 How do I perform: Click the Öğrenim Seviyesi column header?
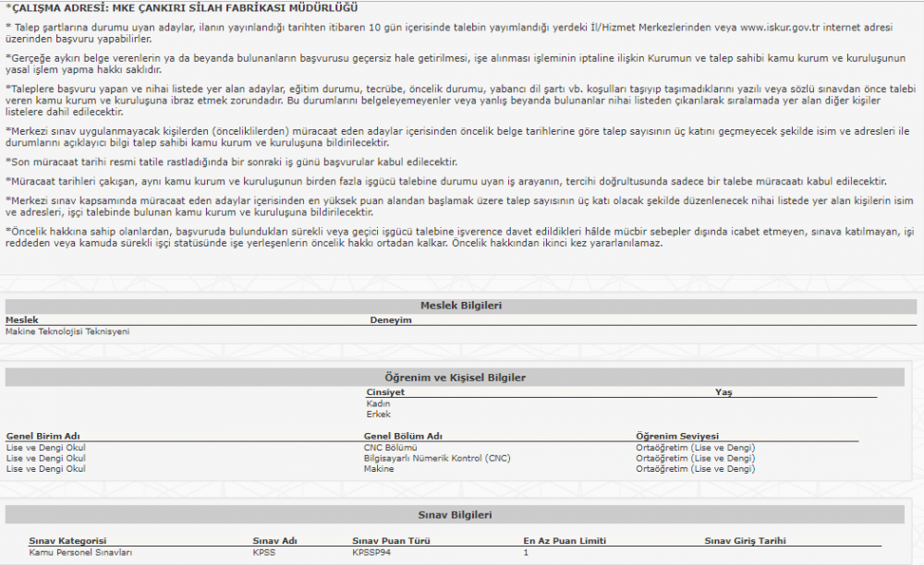point(677,437)
